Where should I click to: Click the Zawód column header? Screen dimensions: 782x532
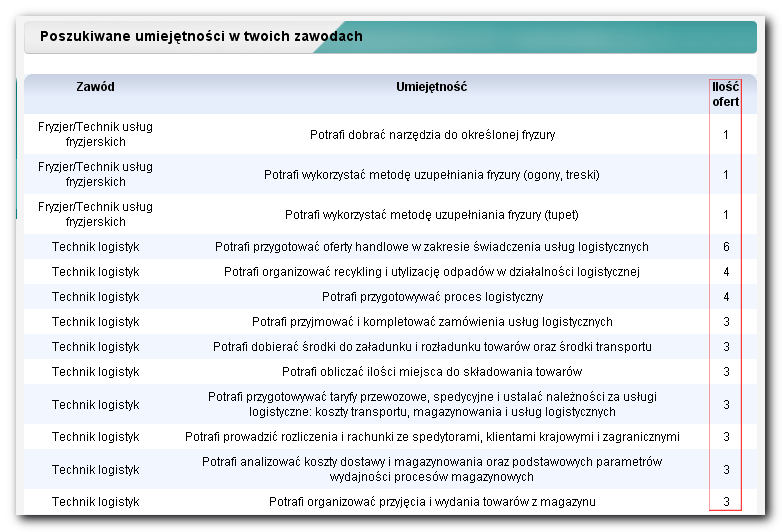(x=95, y=87)
